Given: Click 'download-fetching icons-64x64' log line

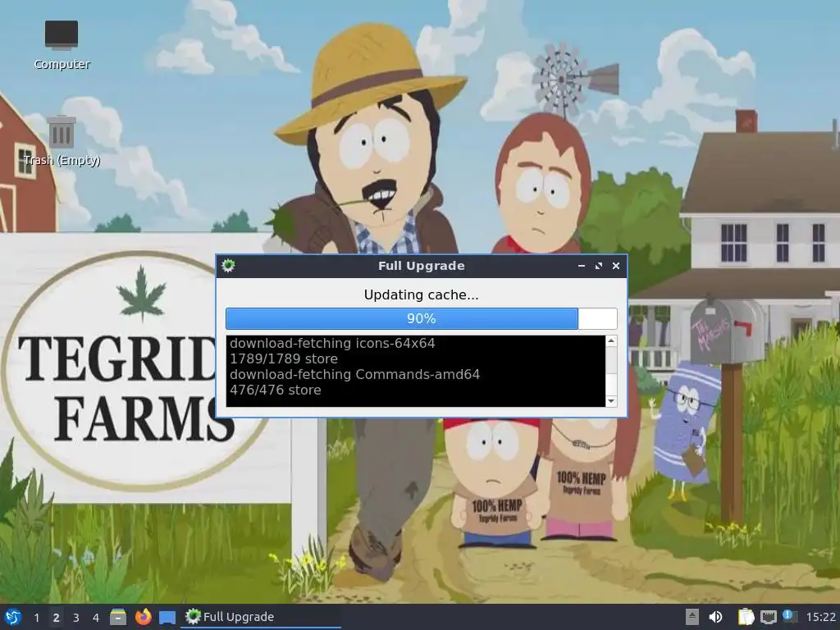Looking at the screenshot, I should (332, 344).
